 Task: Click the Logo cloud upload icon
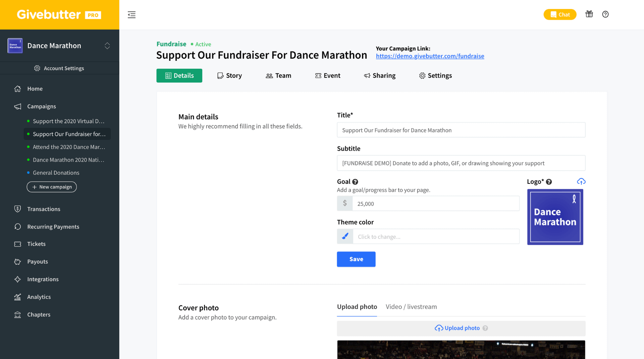tap(581, 182)
